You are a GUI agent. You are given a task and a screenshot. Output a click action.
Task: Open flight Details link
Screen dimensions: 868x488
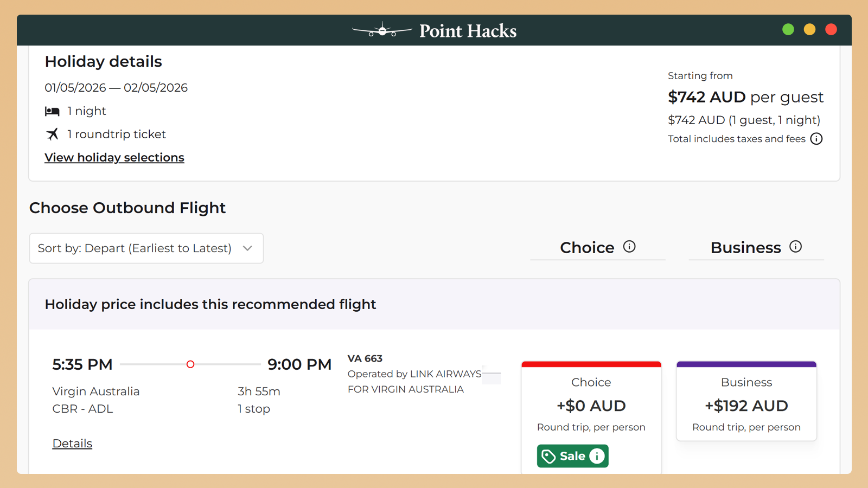[x=72, y=444]
